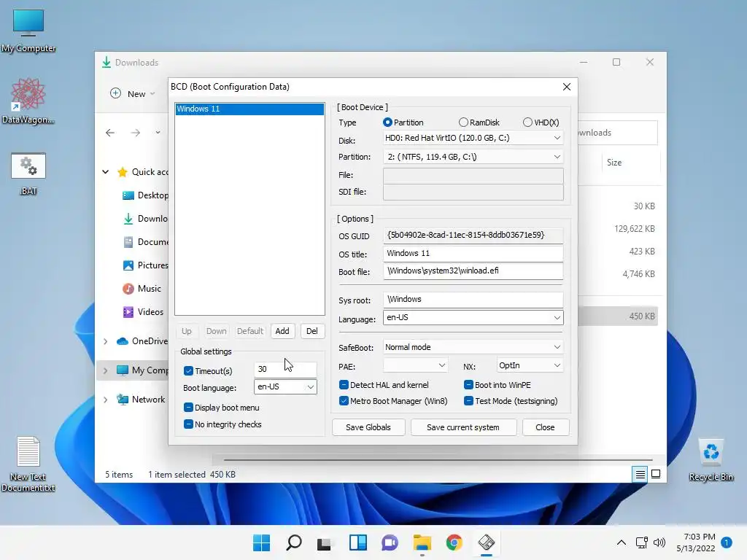Click Back arrow in Downloads window

pos(110,133)
